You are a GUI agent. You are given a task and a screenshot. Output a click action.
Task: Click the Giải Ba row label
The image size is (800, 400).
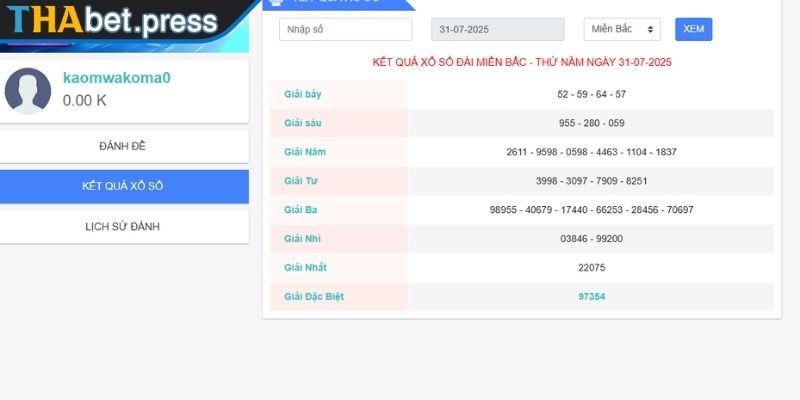coord(301,210)
